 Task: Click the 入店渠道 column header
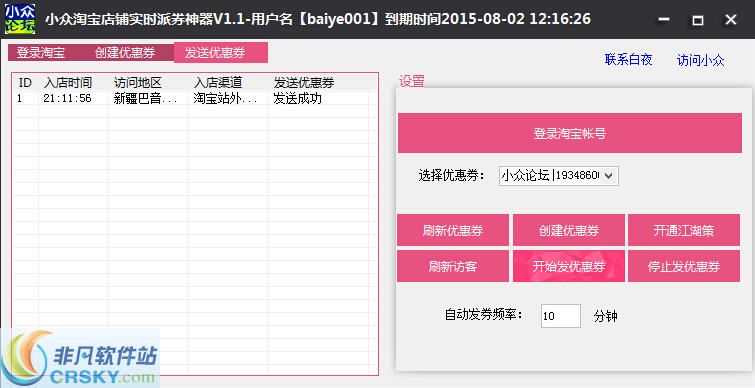tap(228, 83)
